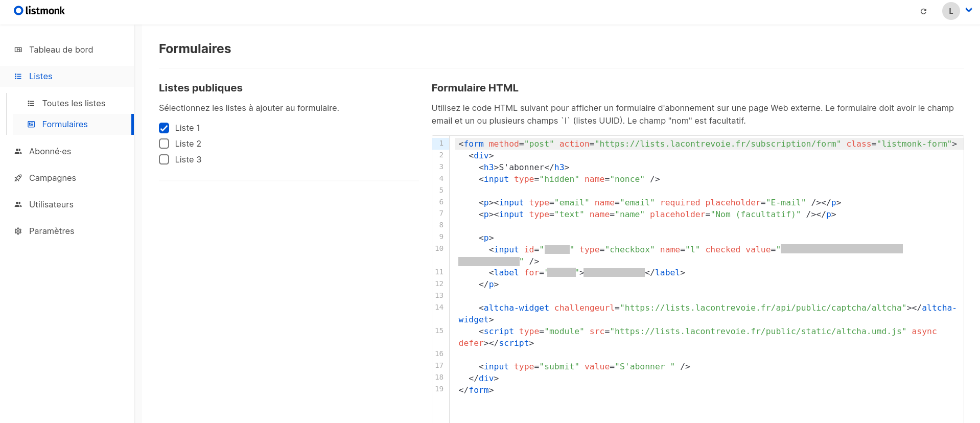Click line number 10 in code gutter

(439, 249)
